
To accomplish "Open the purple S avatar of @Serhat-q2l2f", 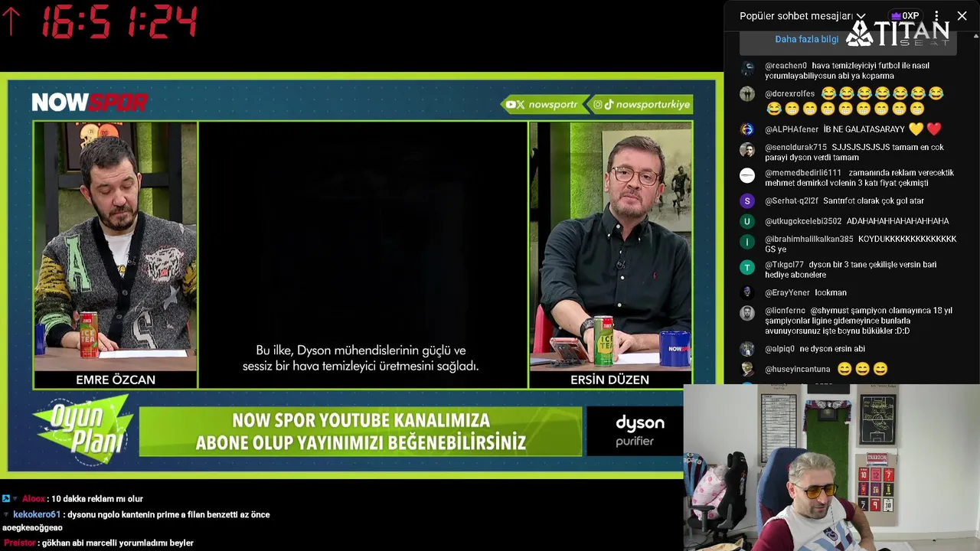I will [x=747, y=201].
